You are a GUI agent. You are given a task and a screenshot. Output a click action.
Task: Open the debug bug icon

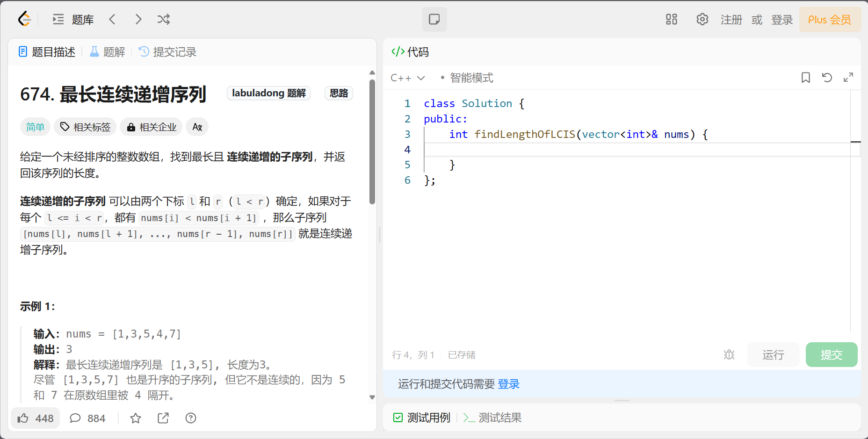click(x=729, y=355)
